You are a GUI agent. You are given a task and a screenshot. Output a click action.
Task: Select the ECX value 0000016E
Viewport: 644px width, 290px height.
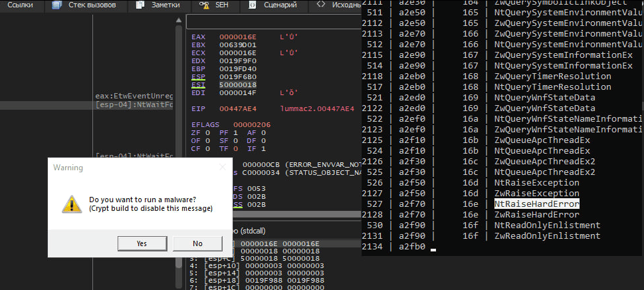click(x=238, y=53)
